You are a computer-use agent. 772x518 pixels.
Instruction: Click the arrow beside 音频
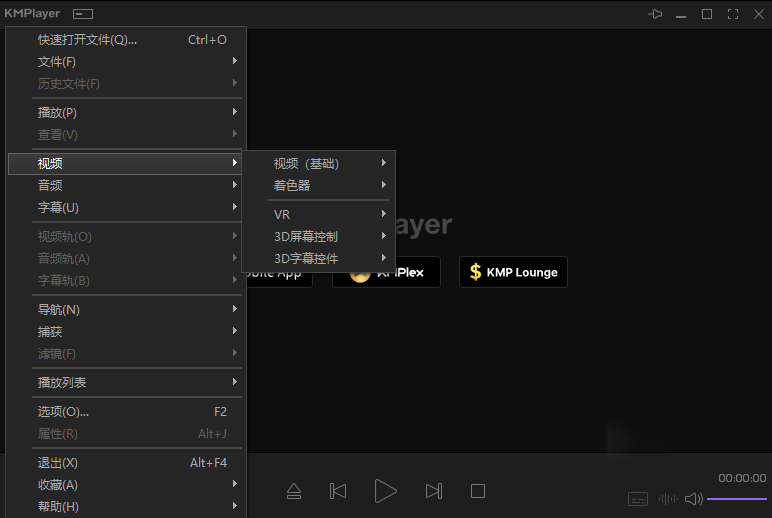point(235,185)
